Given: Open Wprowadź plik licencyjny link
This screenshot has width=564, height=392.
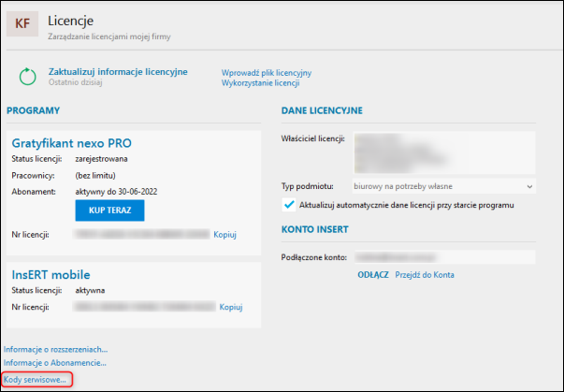Looking at the screenshot, I should pos(267,73).
